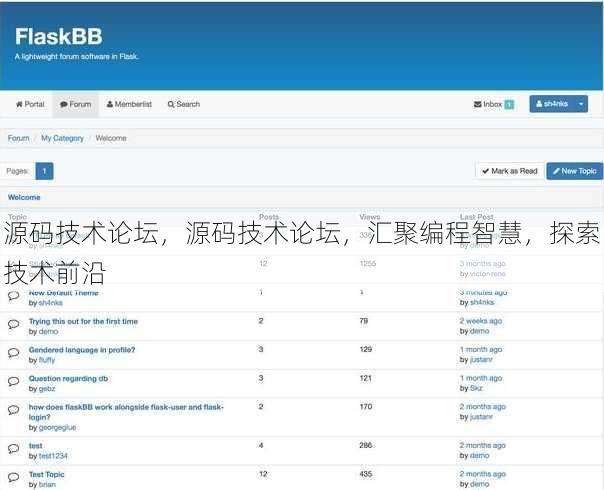The height and width of the screenshot is (490, 604).
Task: Open the Gendered language in profile? topic
Action: [82, 350]
